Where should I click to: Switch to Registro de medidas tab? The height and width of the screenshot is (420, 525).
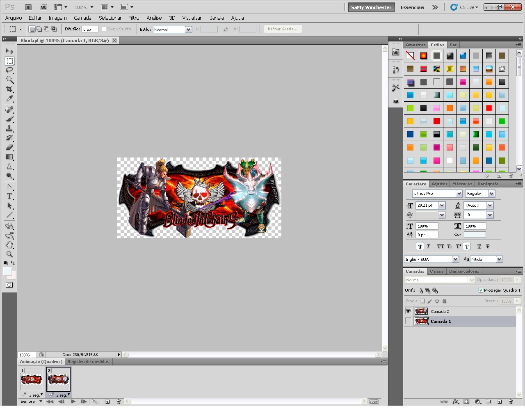point(88,361)
